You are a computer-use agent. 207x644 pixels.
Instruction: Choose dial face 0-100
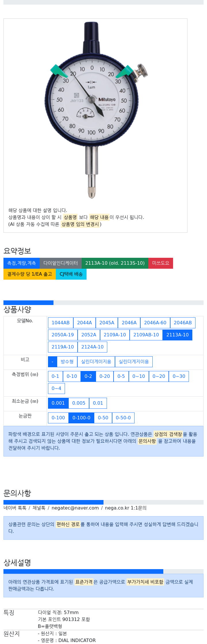[58, 418]
